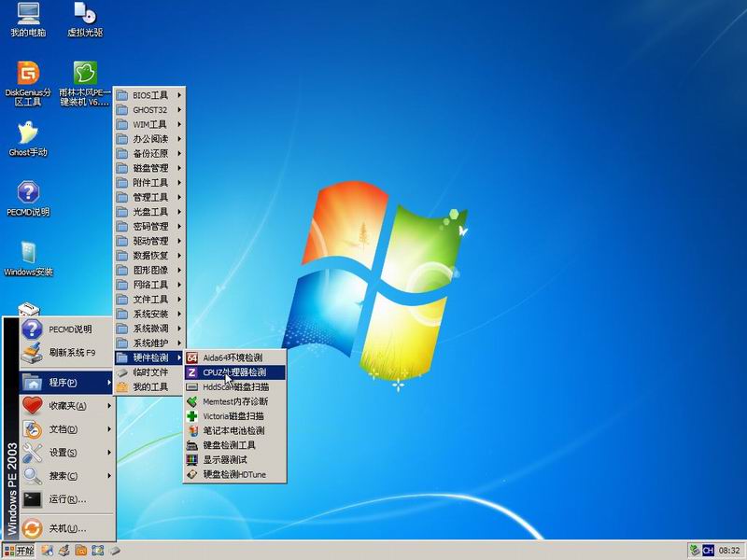This screenshot has width=747, height=560.
Task: Open the 网络工具 programs folder
Action: click(149, 285)
